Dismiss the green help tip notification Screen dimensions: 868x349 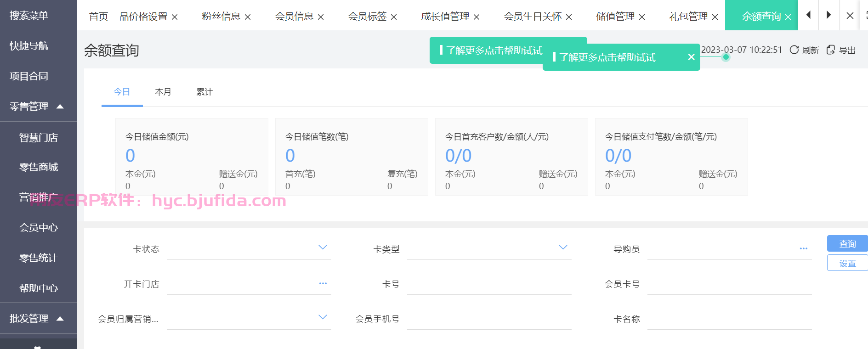691,57
